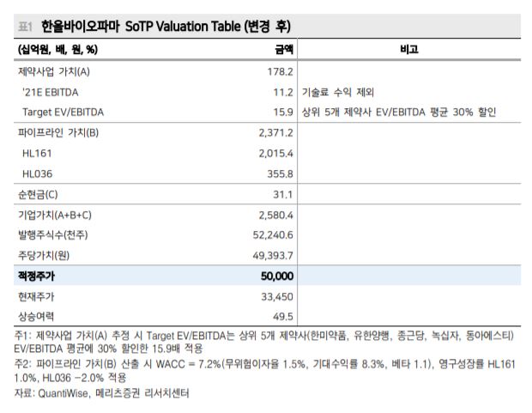The height and width of the screenshot is (413, 532).
Task: Click the '파이프라인 가치(B)' row label
Action: pyautogui.click(x=58, y=133)
